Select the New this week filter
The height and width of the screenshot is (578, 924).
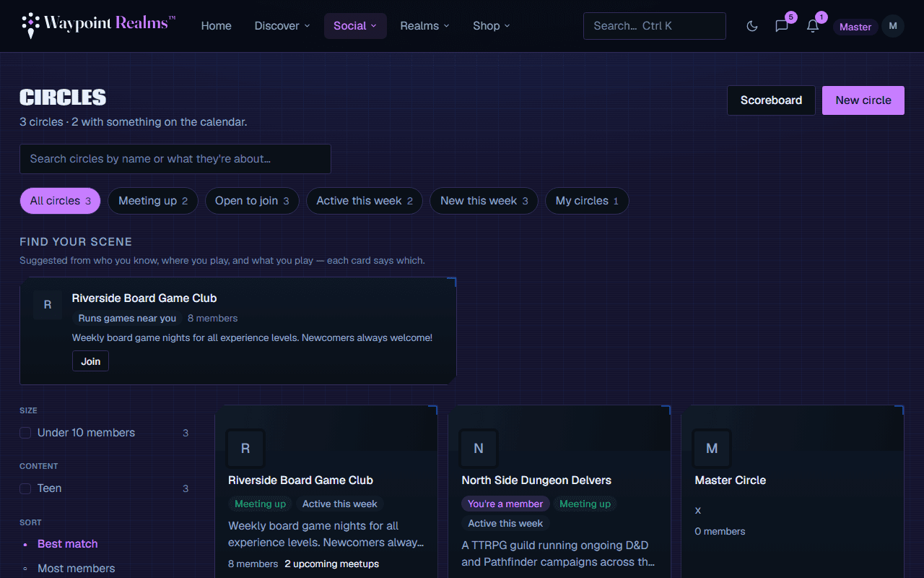pos(484,201)
